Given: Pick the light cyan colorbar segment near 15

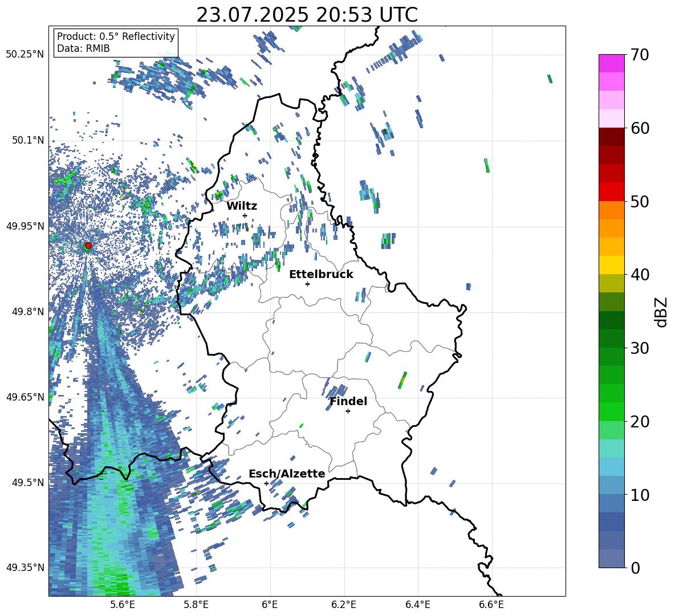Looking at the screenshot, I should (611, 448).
